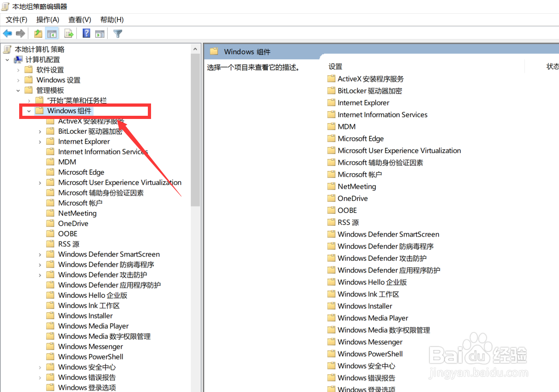The image size is (559, 392).
Task: Click the folder icon of Windows Messenger in the tree
Action: pos(51,346)
